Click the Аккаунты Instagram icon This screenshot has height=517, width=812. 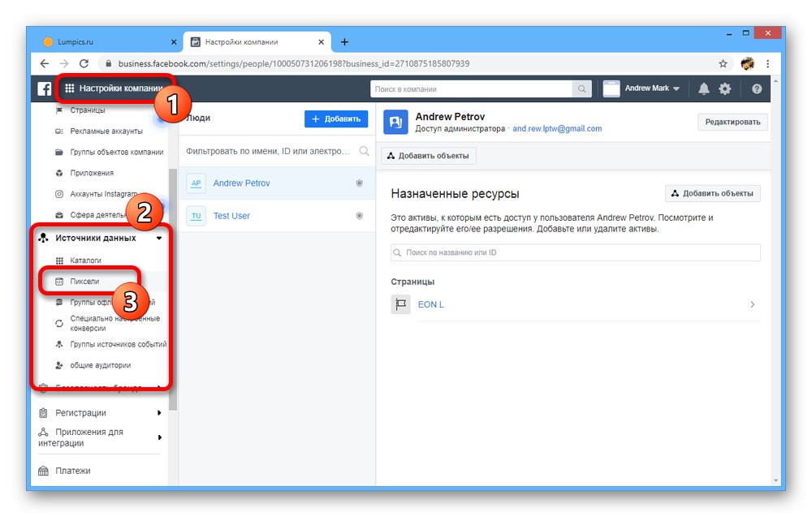pyautogui.click(x=59, y=194)
